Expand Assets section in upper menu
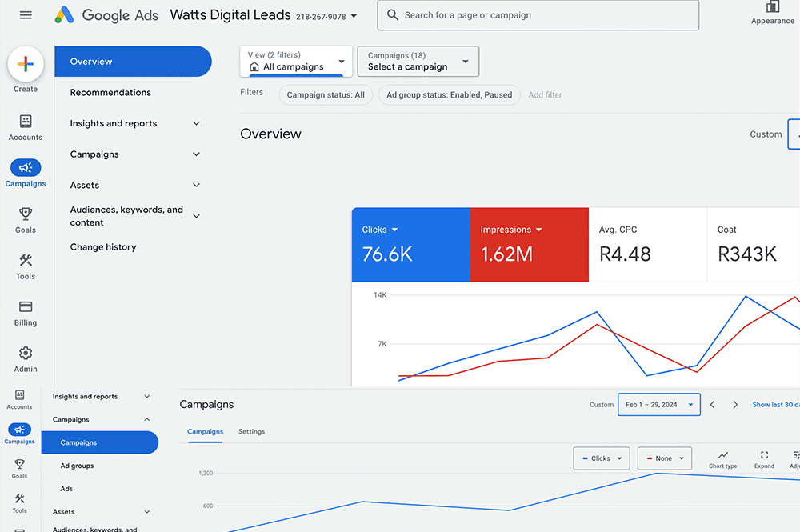Image resolution: width=800 pixels, height=532 pixels. click(x=197, y=185)
